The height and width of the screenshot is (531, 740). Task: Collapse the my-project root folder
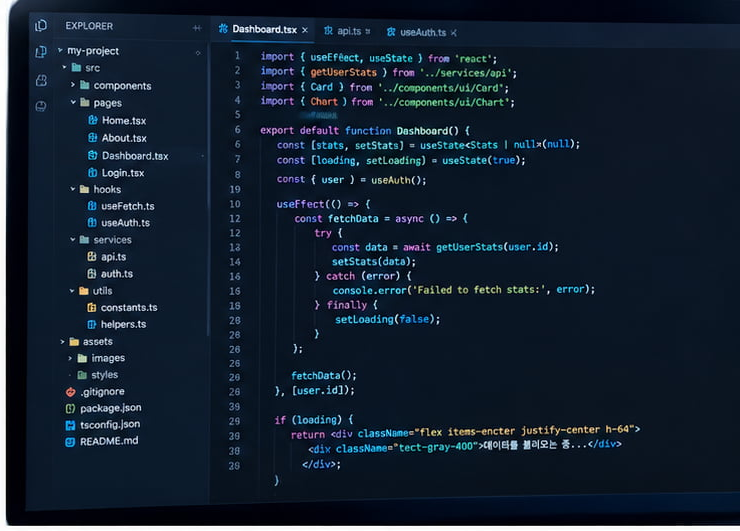point(60,50)
